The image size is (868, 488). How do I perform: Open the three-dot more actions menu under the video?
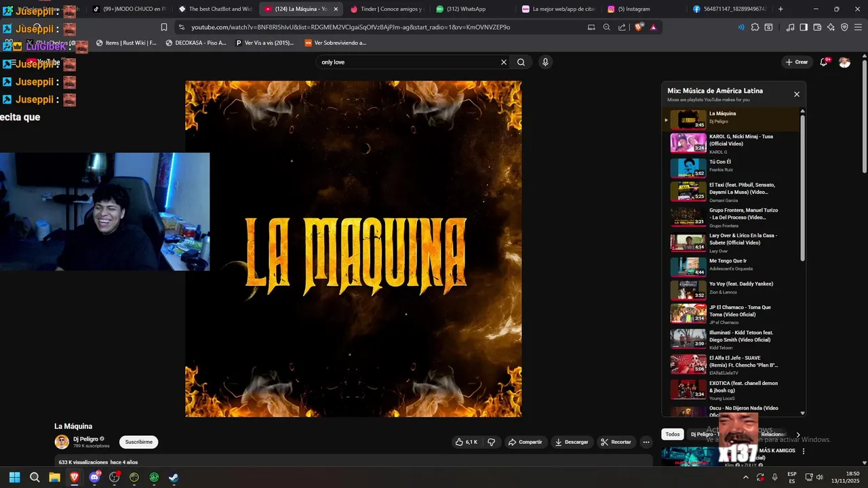pos(646,442)
